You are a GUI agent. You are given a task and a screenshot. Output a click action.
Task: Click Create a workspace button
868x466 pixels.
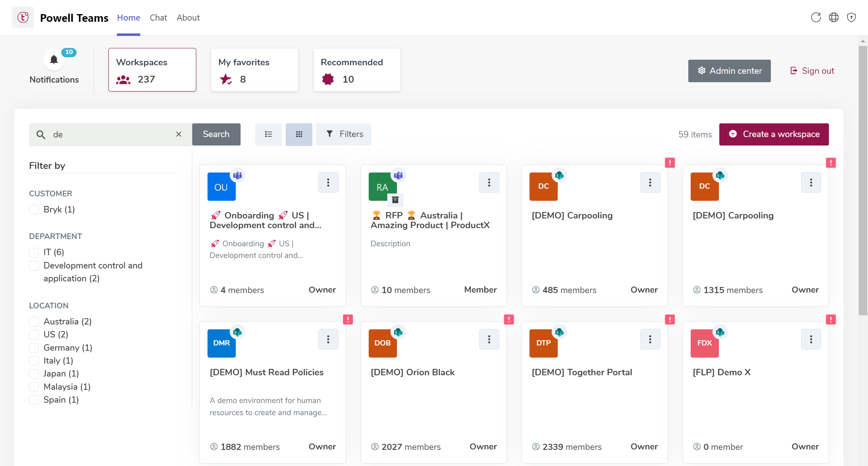(x=774, y=134)
